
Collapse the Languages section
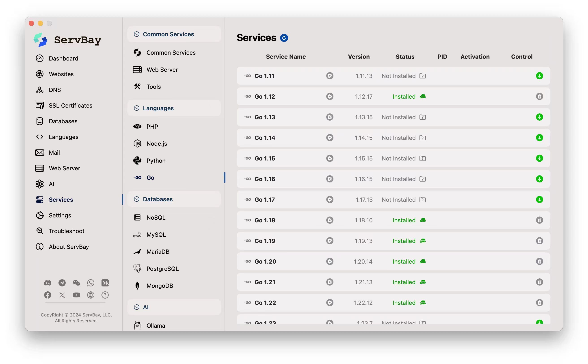pos(136,108)
